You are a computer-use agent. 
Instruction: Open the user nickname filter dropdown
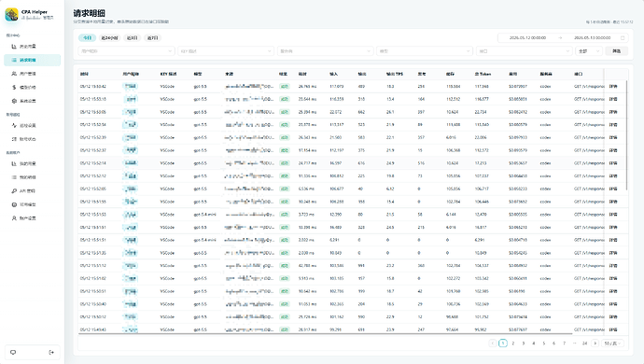click(x=126, y=51)
